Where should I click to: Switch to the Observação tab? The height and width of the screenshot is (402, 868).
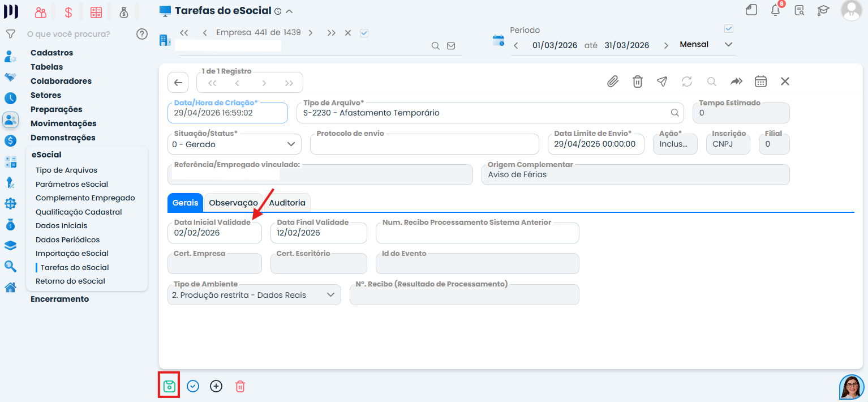coord(233,203)
